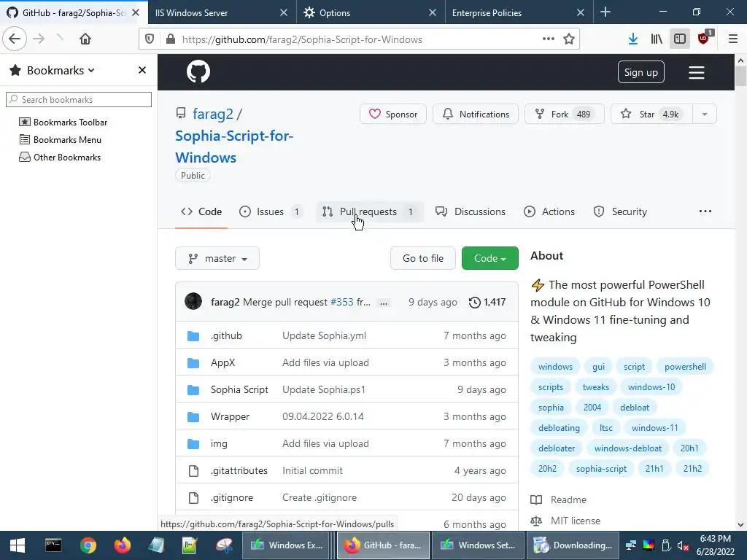Open the green Code dropdown button

click(x=489, y=258)
